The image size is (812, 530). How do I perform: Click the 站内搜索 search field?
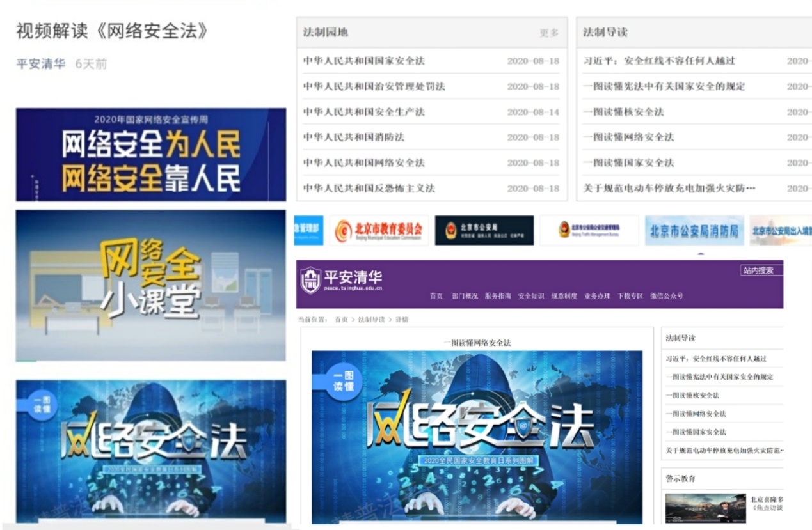(761, 270)
